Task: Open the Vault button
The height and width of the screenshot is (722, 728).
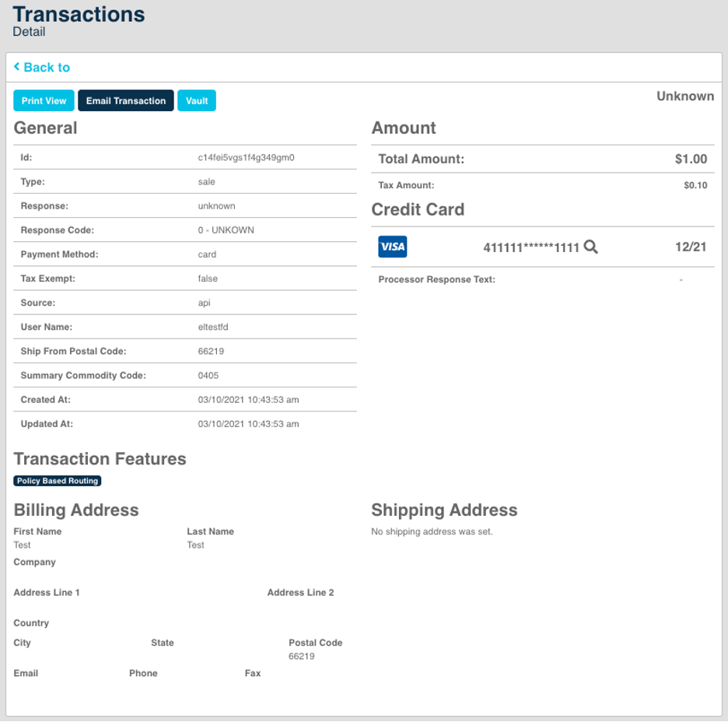Action: [x=197, y=101]
